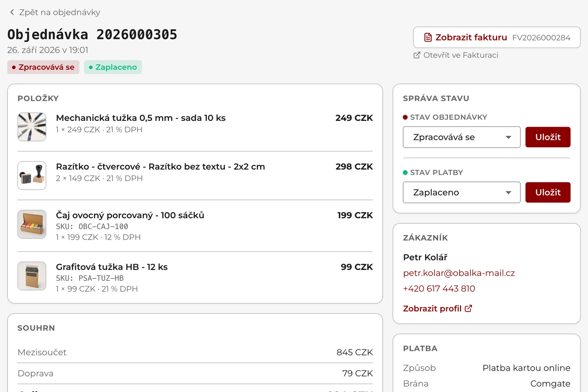Viewport: 588px width, 392px height.
Task: Go back via Zpět na objednávky
Action: point(55,12)
